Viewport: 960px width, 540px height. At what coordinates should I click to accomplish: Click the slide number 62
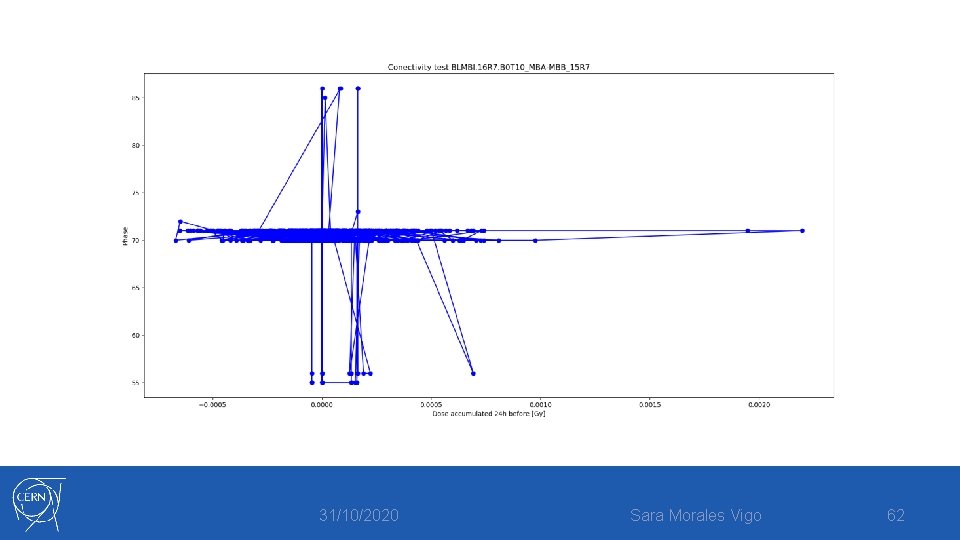pyautogui.click(x=896, y=515)
